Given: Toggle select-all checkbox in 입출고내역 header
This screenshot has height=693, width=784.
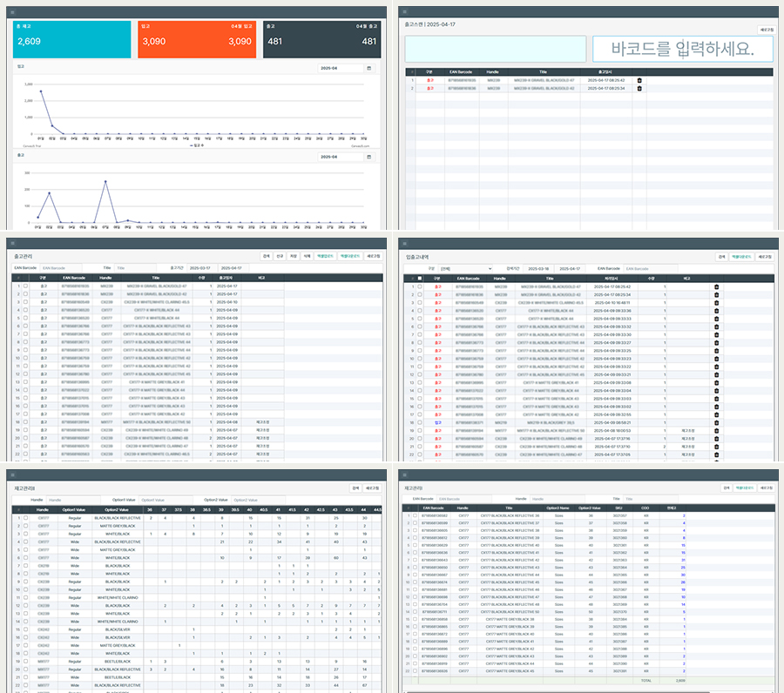Looking at the screenshot, I should pyautogui.click(x=420, y=279).
